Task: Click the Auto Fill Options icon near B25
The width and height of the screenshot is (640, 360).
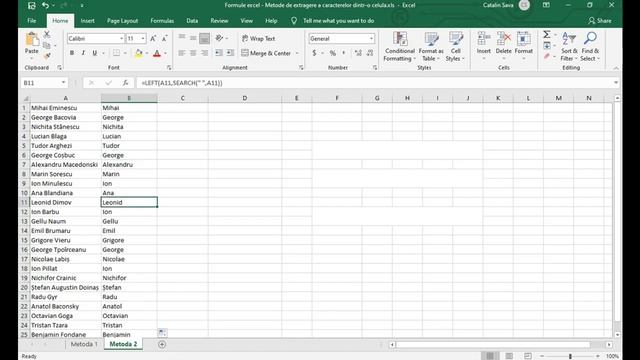Action: [x=162, y=333]
